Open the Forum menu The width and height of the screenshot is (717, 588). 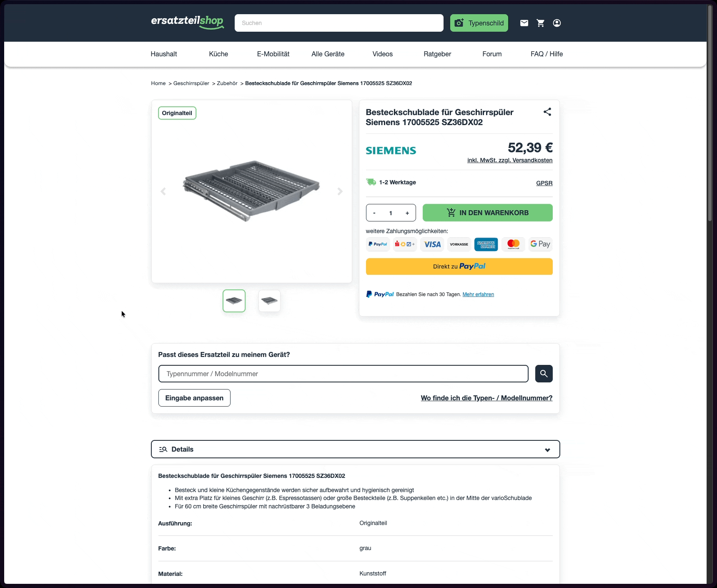(492, 54)
